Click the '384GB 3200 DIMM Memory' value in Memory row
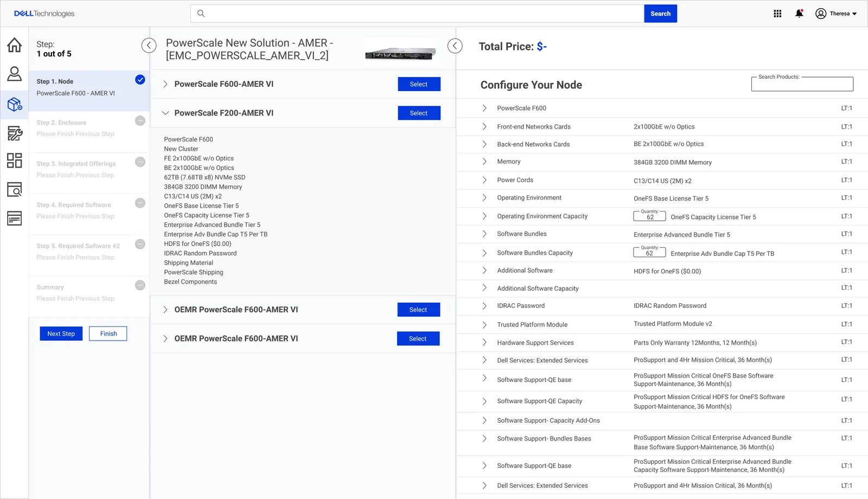The image size is (868, 499). tap(673, 162)
